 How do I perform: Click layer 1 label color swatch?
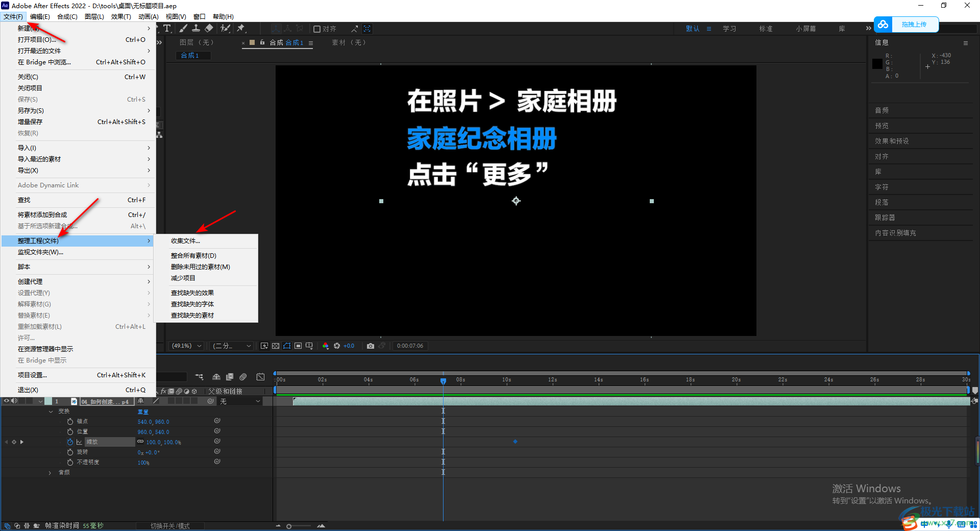point(48,401)
